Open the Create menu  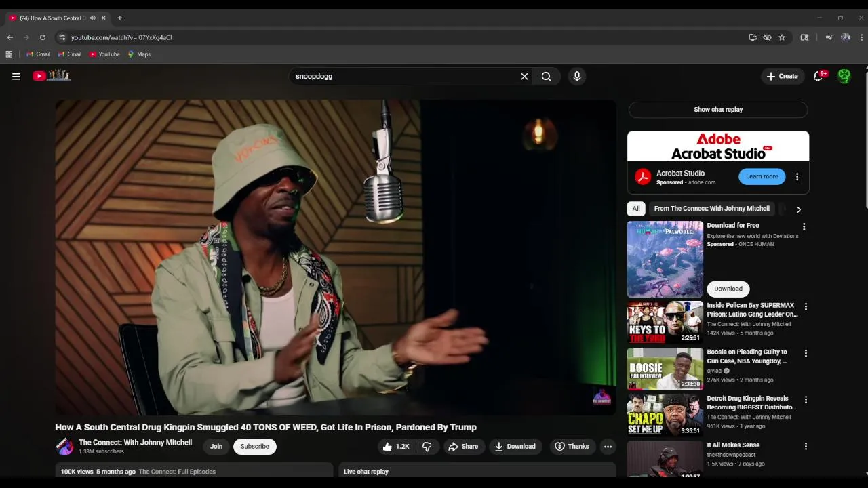tap(783, 77)
